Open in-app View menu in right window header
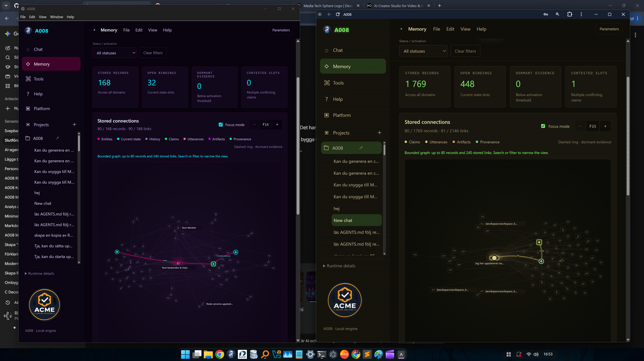 [x=465, y=29]
